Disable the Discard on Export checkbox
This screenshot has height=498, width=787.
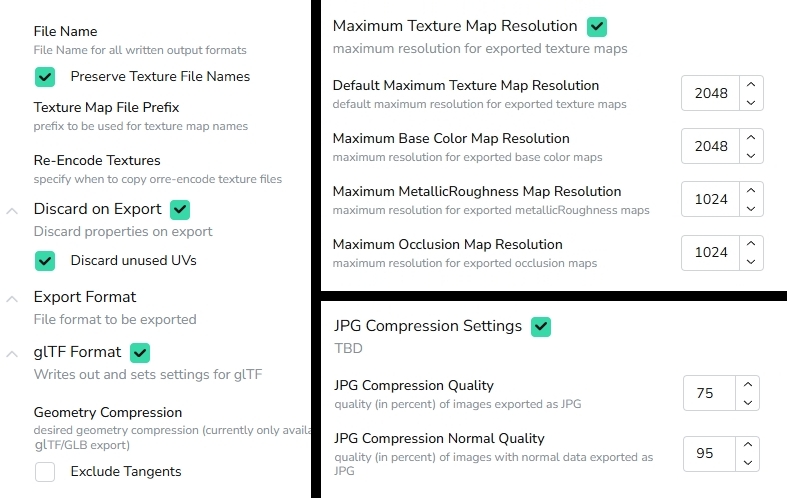pyautogui.click(x=180, y=209)
